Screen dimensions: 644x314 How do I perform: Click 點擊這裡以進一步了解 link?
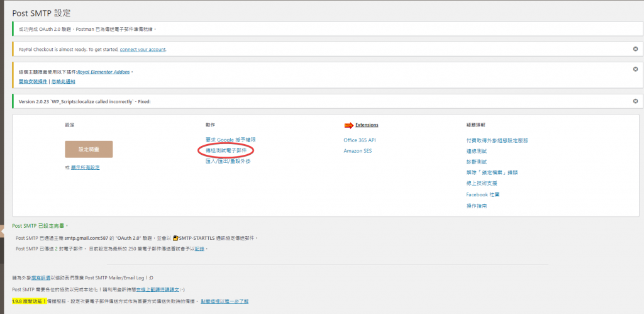[x=225, y=301]
